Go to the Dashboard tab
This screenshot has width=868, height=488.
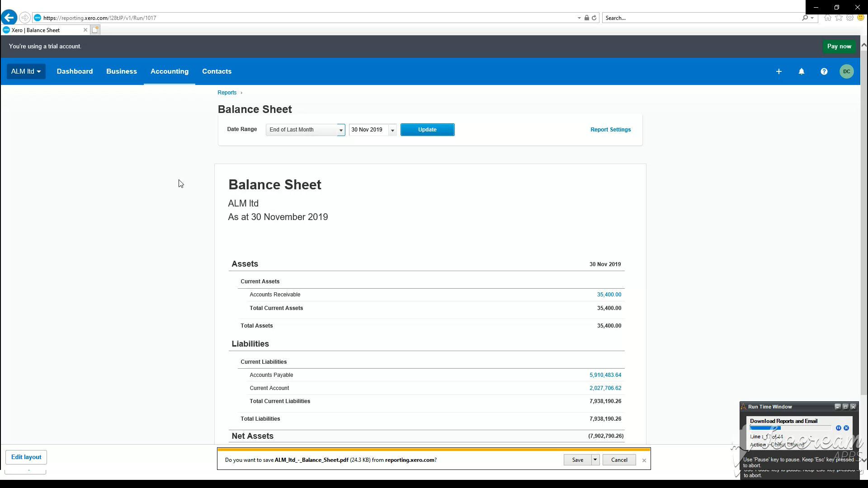75,71
